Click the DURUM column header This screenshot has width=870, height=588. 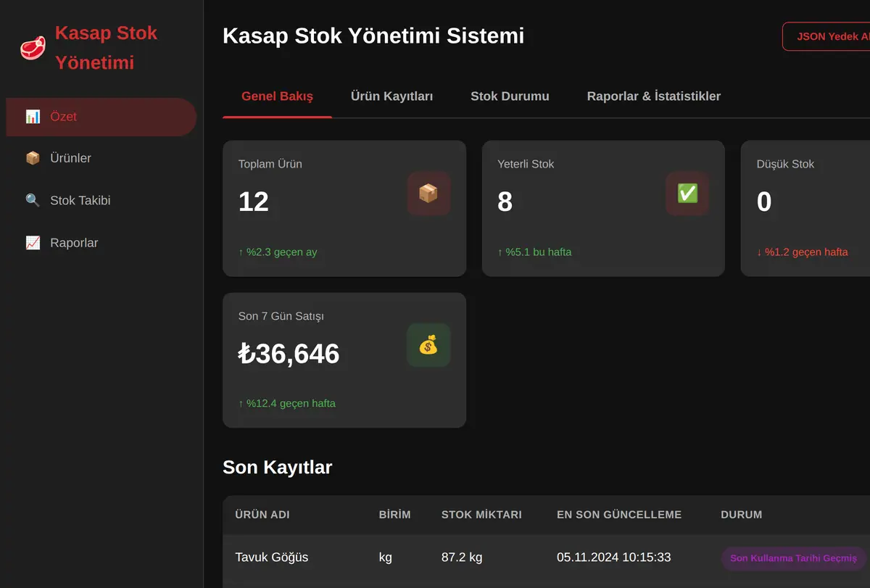[741, 515]
